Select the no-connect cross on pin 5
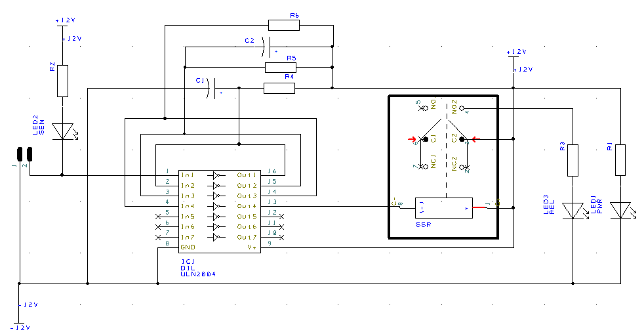 click(x=158, y=217)
